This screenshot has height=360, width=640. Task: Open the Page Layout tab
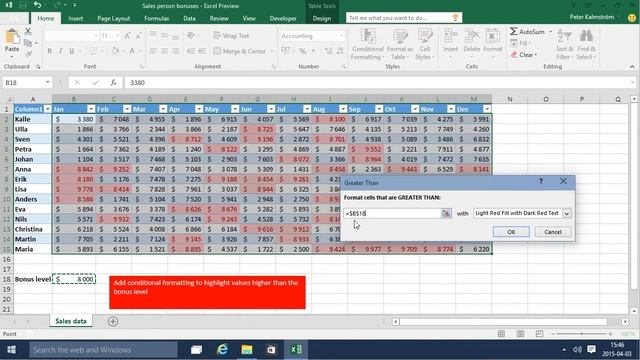pos(113,18)
